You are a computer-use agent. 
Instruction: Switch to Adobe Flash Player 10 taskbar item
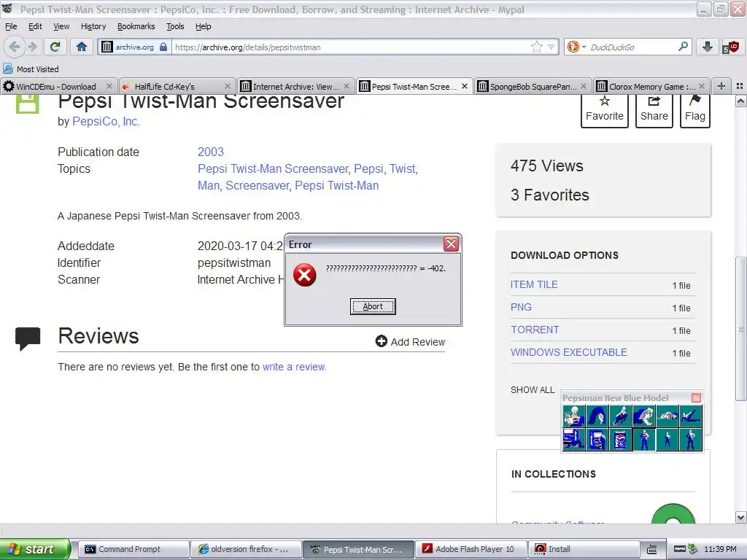(471, 549)
